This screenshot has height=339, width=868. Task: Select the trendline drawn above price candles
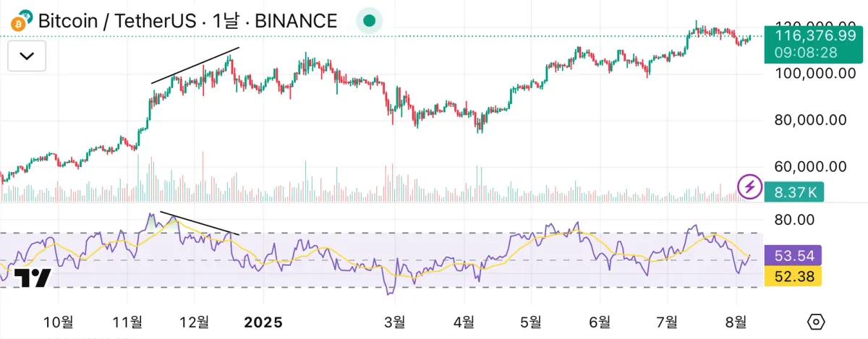195,66
